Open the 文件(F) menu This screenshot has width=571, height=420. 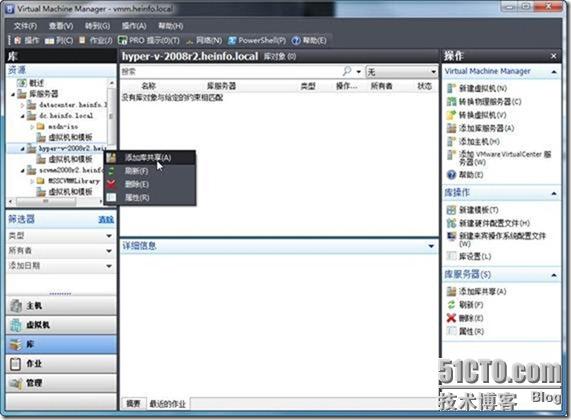pos(25,26)
